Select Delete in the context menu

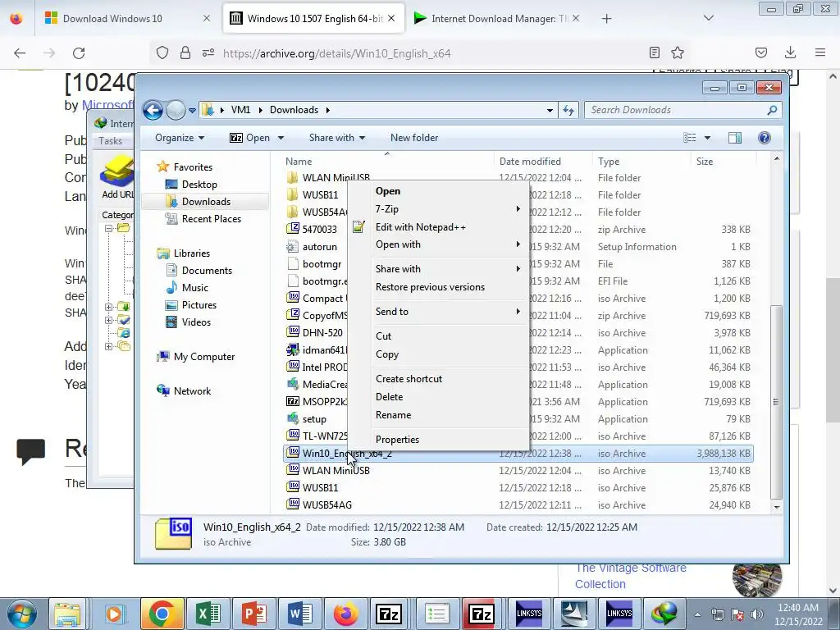[x=389, y=397]
